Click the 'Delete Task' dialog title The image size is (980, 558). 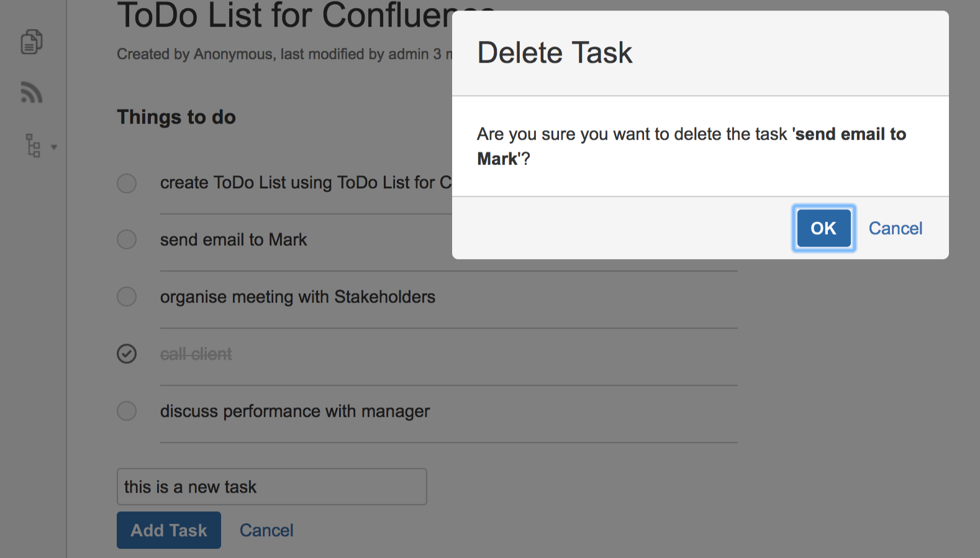pyautogui.click(x=555, y=53)
